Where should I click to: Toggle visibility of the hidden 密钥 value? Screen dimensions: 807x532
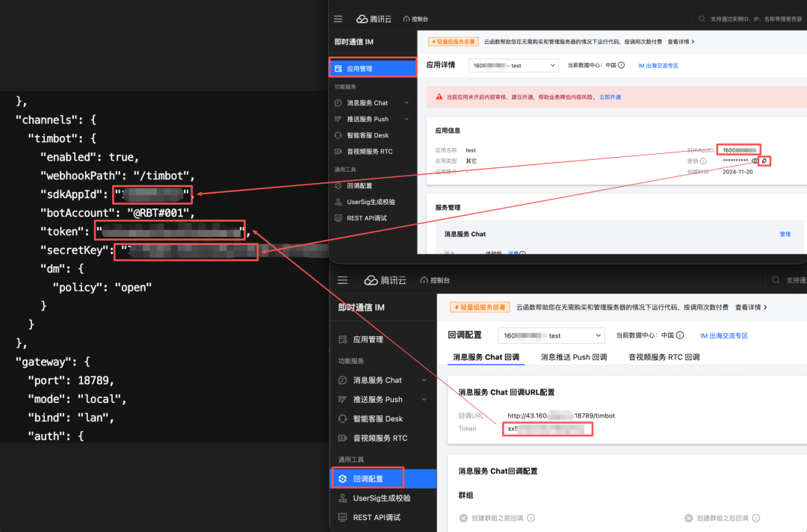(754, 160)
